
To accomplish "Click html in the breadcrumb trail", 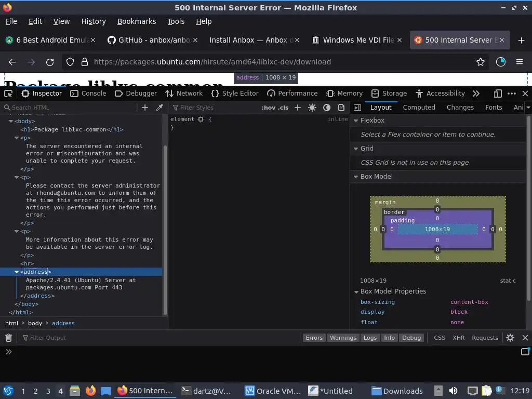I will coord(11,323).
